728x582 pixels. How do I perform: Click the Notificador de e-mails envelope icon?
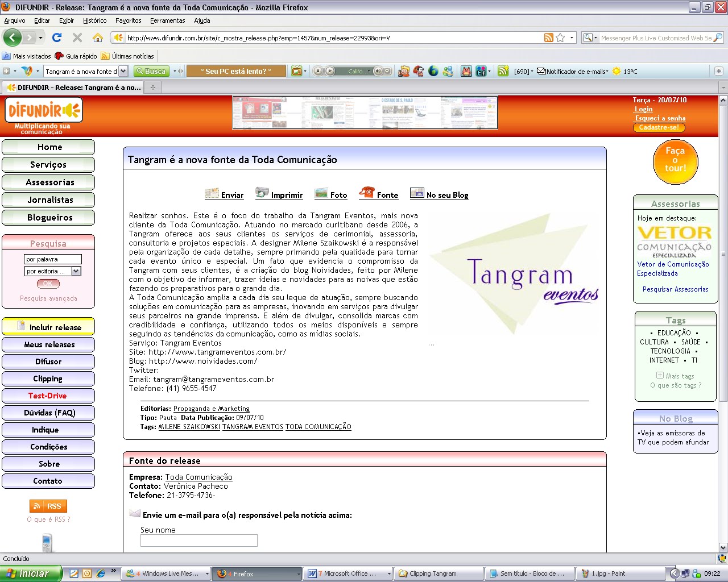click(x=541, y=71)
